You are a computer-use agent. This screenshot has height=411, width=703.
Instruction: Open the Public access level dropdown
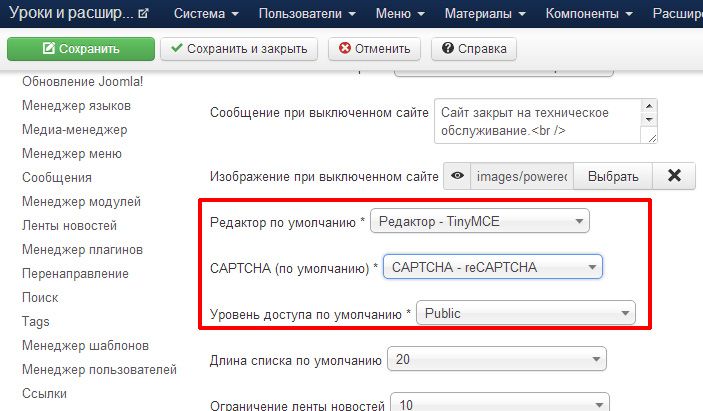[x=526, y=313]
